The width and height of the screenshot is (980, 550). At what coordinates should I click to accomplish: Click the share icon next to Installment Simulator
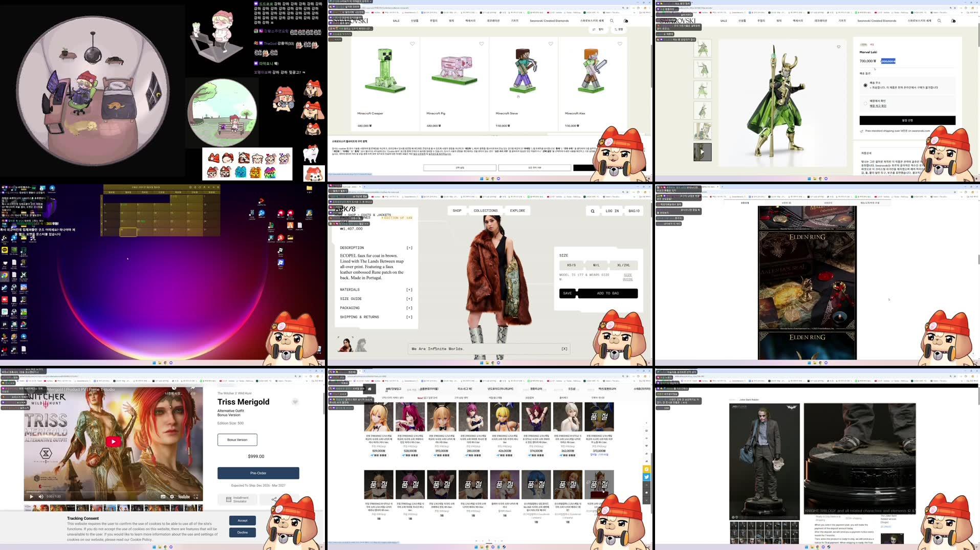click(x=275, y=499)
